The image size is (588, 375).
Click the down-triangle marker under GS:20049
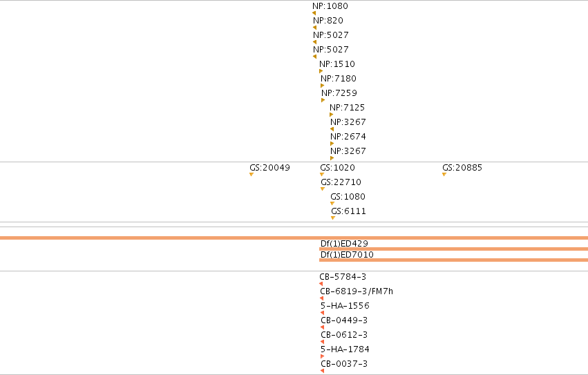(x=252, y=174)
